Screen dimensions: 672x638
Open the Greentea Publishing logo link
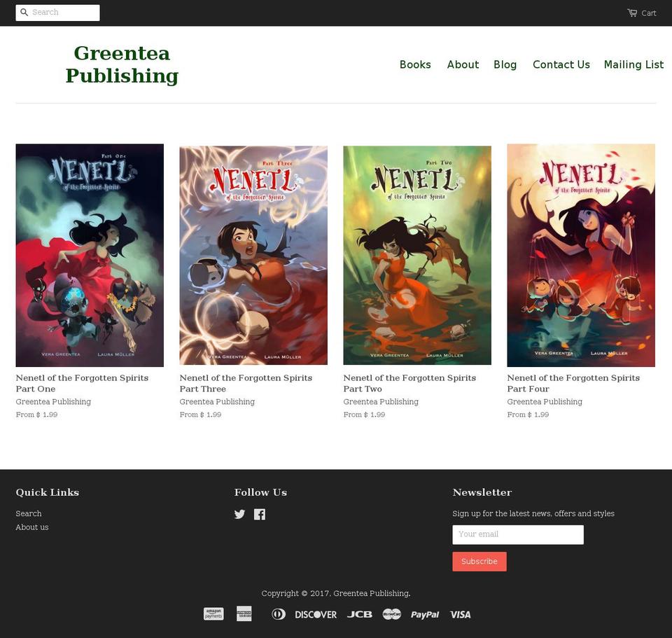[122, 64]
